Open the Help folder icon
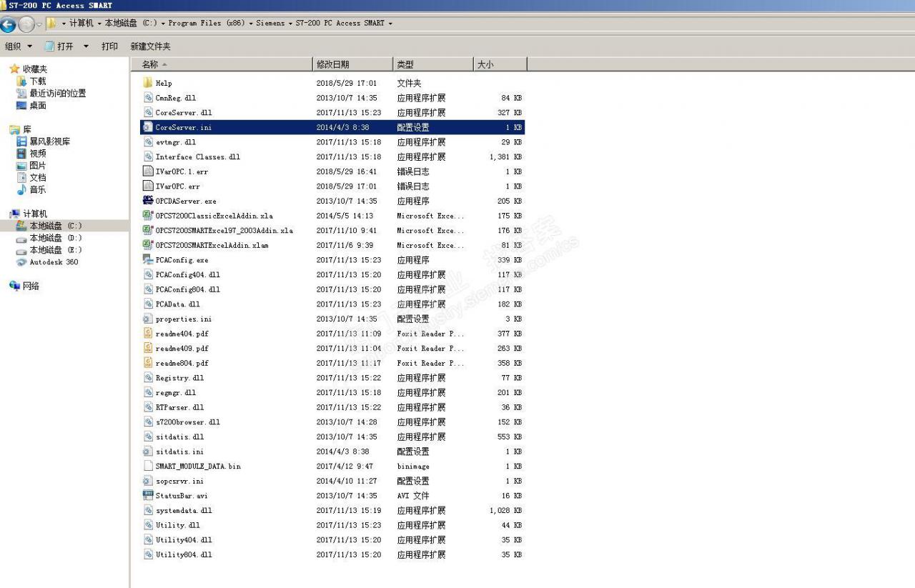The width and height of the screenshot is (915, 588). [148, 83]
